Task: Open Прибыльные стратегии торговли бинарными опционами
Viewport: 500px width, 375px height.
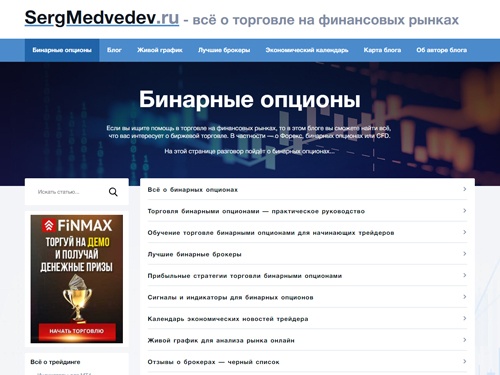Action: coord(245,276)
